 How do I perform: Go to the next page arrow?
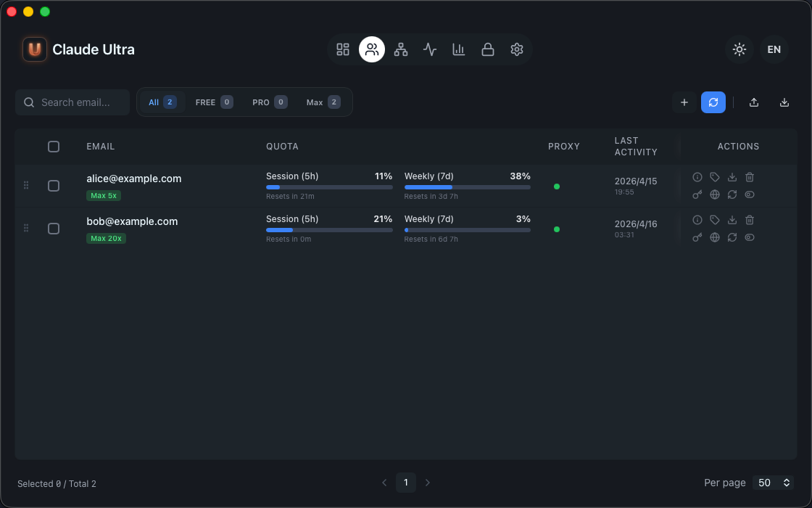click(427, 483)
